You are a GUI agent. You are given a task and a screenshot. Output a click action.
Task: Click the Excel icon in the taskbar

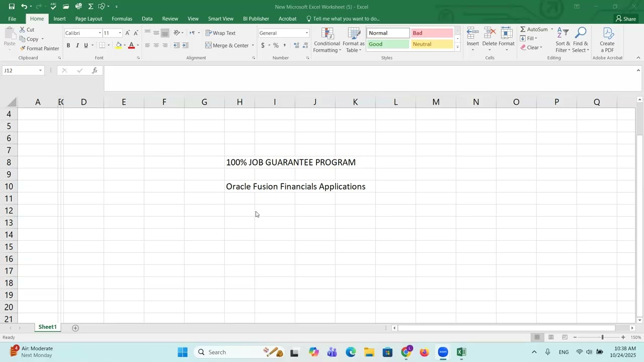[x=461, y=352]
